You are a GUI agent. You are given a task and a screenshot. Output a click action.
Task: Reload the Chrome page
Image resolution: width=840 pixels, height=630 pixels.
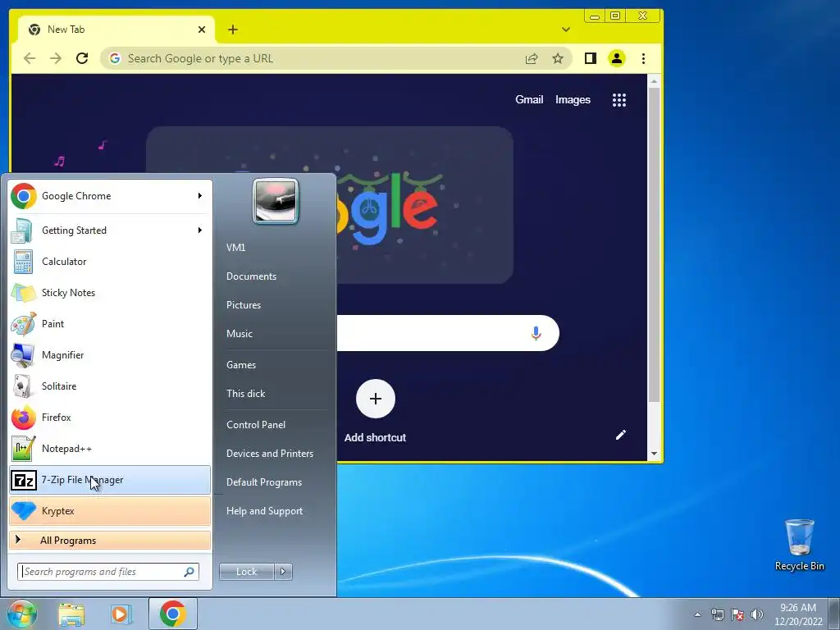[x=82, y=58]
